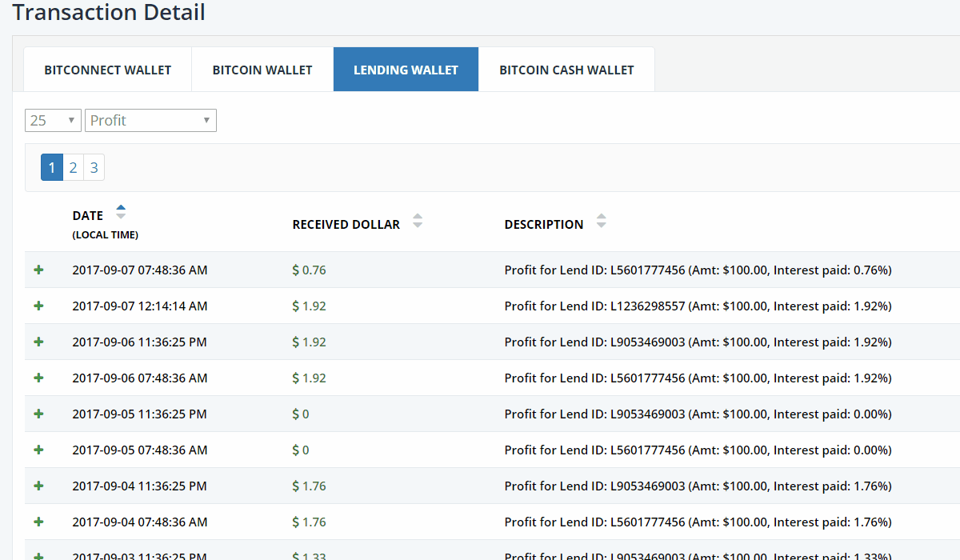Click $ 1.92 in the 2017-09-06 07:48:36 AM row

tap(310, 378)
